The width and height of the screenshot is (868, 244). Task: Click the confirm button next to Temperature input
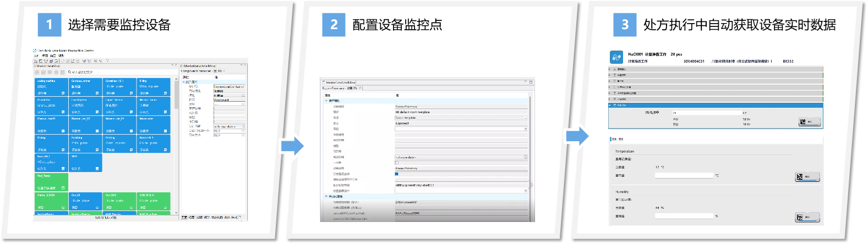(807, 177)
